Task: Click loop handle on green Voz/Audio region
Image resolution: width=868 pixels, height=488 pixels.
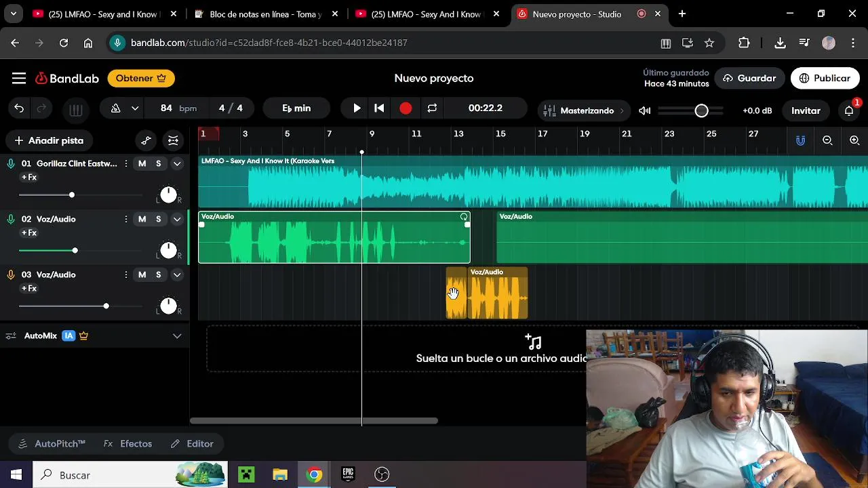Action: (x=464, y=217)
